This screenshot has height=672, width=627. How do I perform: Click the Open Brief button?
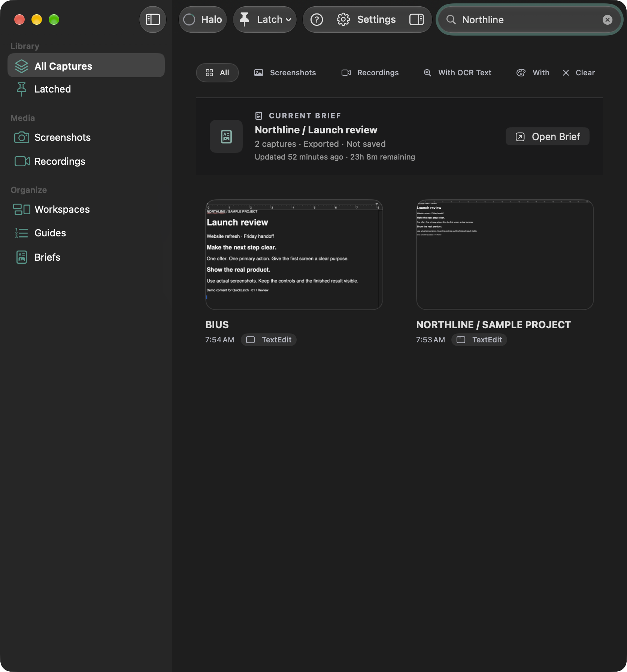tap(548, 136)
